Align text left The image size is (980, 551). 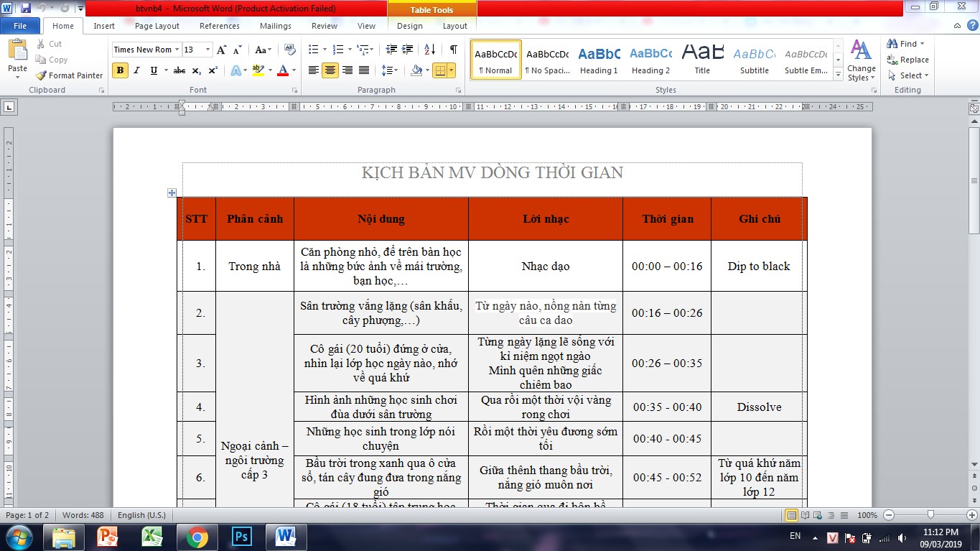[x=314, y=70]
